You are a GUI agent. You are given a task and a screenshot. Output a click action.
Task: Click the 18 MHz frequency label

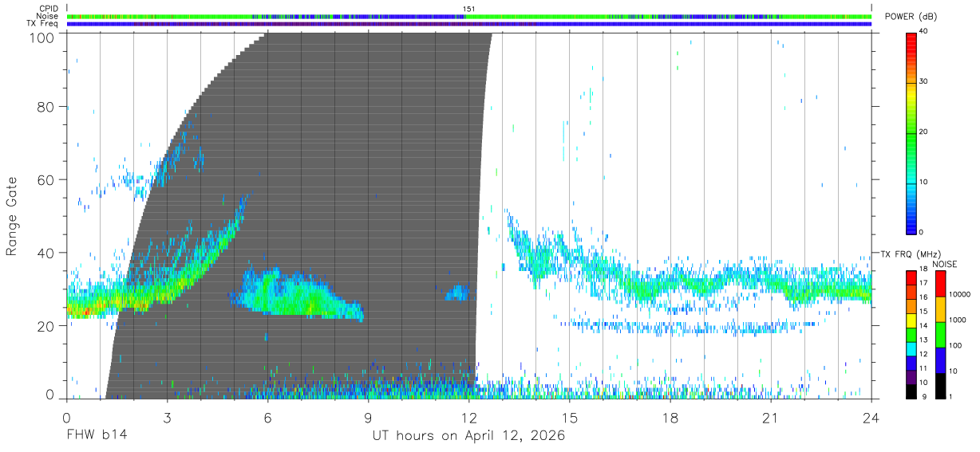[923, 269]
